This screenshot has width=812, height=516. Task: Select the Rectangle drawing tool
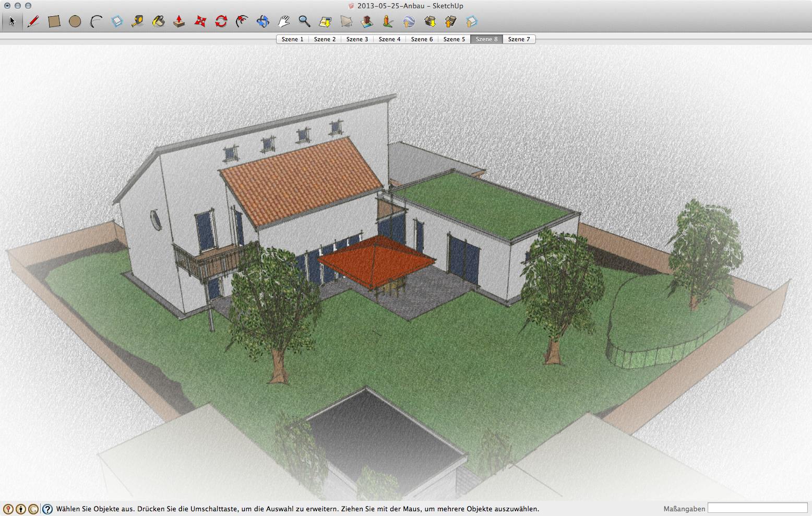point(54,21)
